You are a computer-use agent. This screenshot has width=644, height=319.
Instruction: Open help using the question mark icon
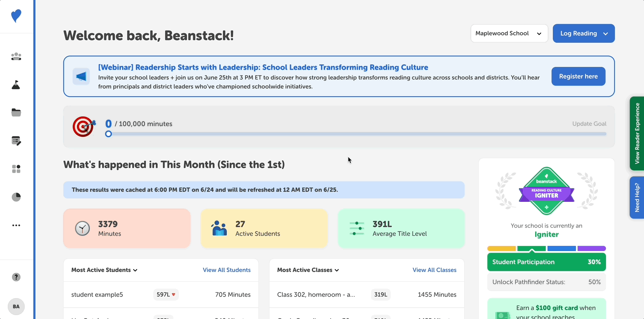16,277
